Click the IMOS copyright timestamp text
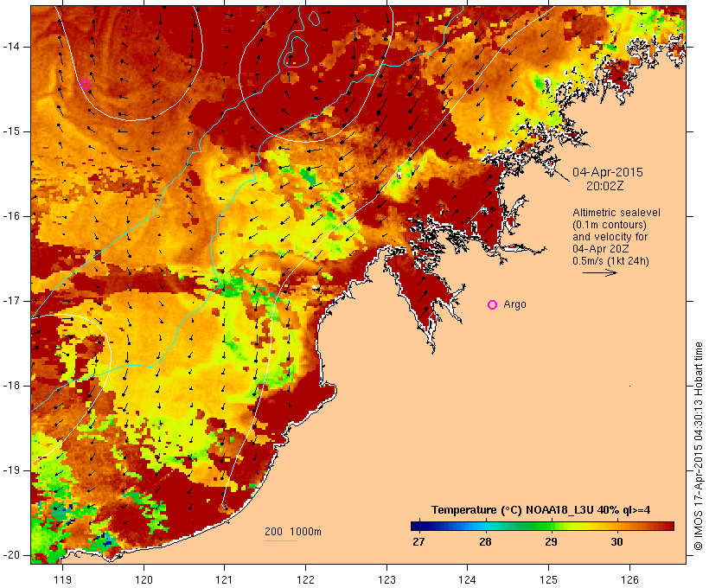The image size is (709, 588). pyautogui.click(x=698, y=446)
